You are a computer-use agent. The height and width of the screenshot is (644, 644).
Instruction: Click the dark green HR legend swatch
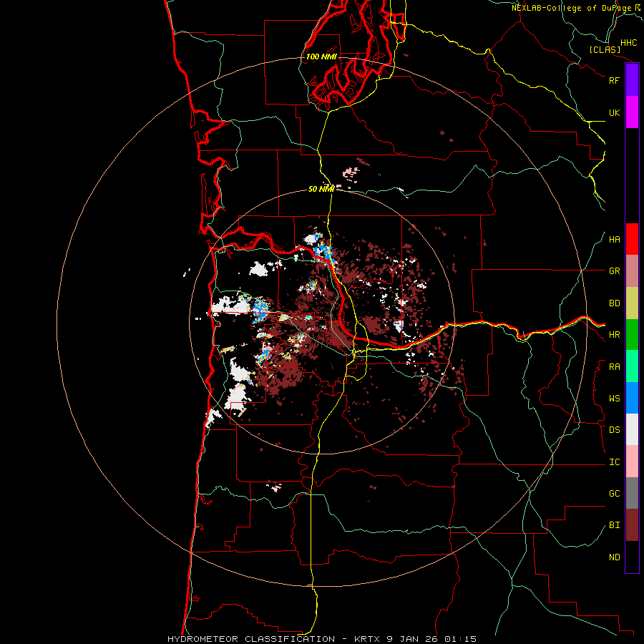tap(632, 335)
